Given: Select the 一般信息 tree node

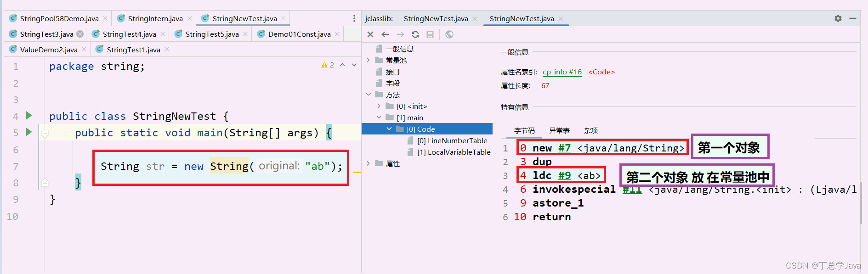Looking at the screenshot, I should [x=399, y=49].
